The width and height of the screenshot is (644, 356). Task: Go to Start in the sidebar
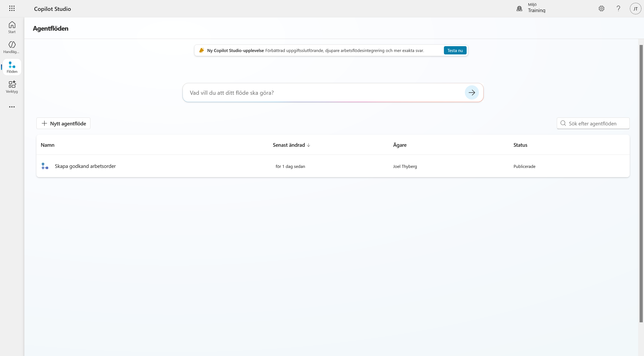[x=12, y=27]
